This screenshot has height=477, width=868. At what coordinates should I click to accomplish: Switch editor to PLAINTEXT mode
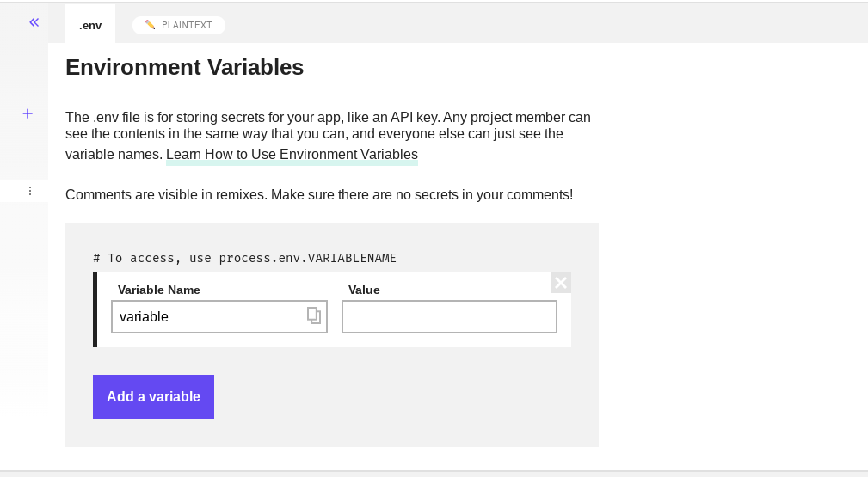186,25
